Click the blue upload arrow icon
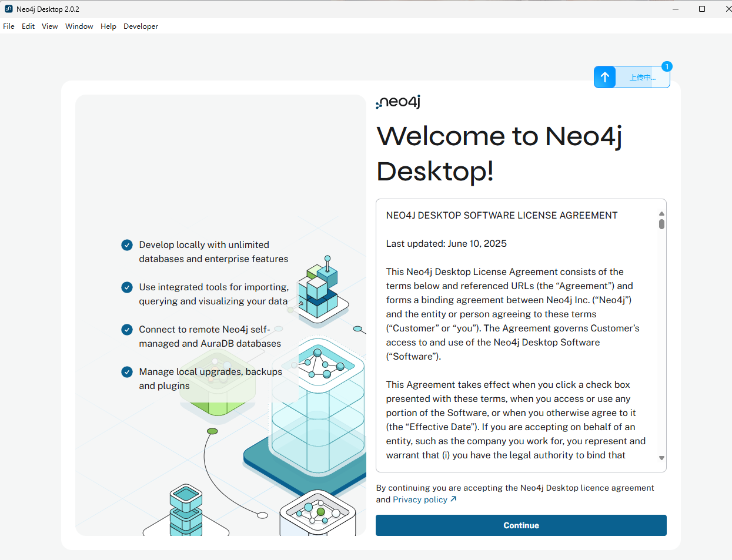Viewport: 732px width, 560px height. point(605,77)
